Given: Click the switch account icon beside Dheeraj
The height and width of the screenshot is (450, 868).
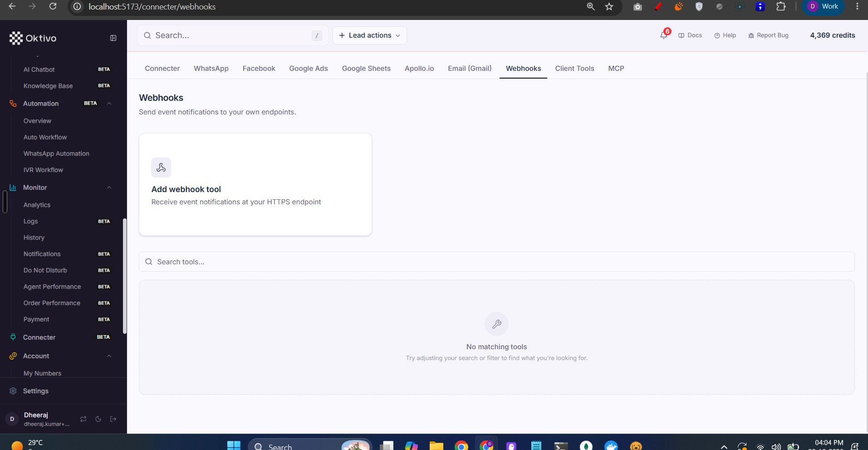Looking at the screenshot, I should pos(83,419).
